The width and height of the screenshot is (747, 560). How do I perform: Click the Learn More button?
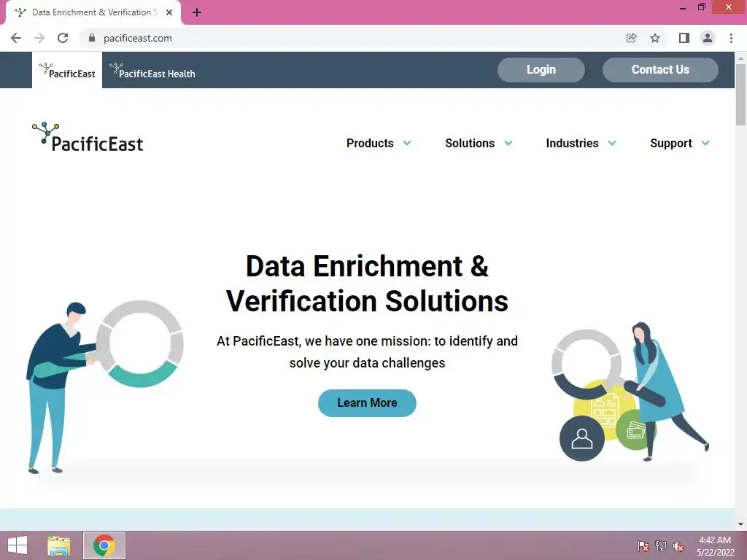tap(367, 402)
